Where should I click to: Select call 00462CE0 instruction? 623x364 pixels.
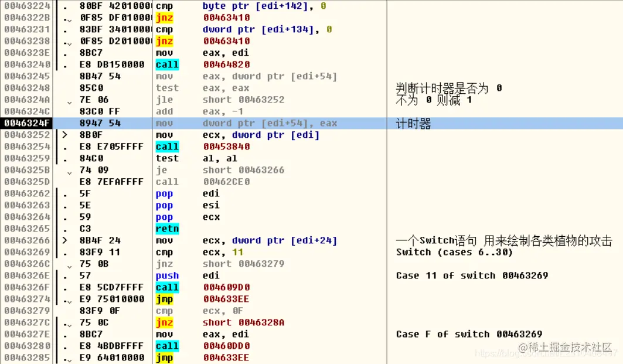(x=203, y=182)
